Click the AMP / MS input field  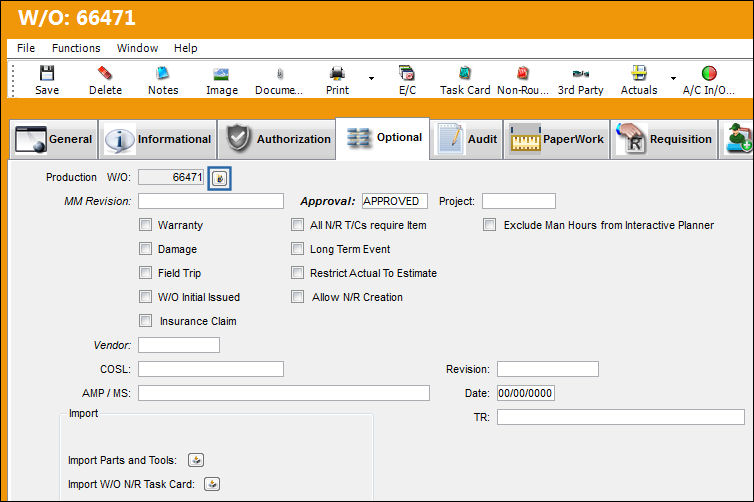click(x=284, y=393)
